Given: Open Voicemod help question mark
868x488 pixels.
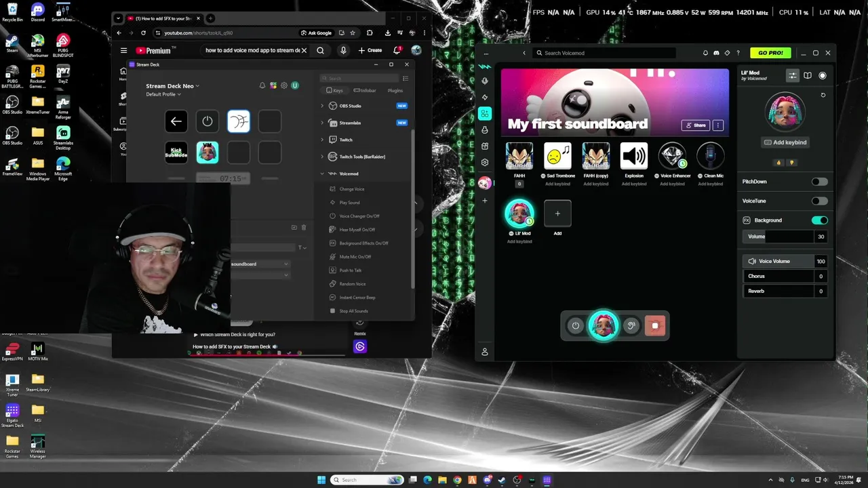Looking at the screenshot, I should 738,53.
